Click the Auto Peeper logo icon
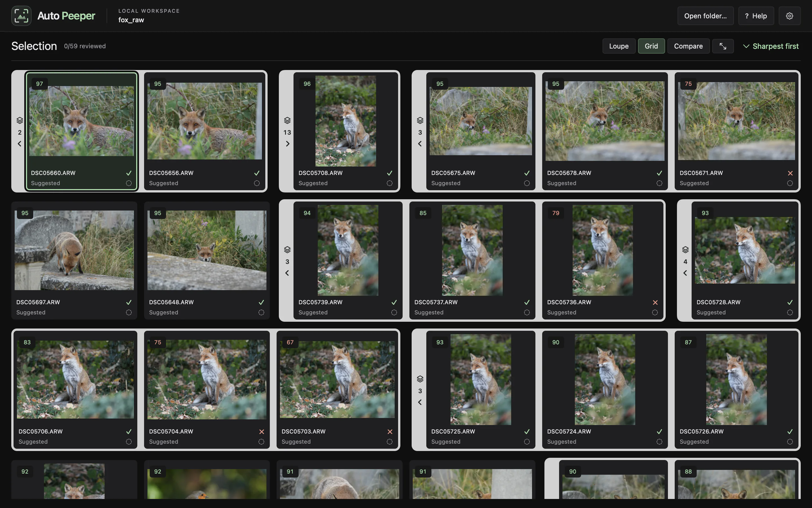The width and height of the screenshot is (812, 508). (x=21, y=16)
